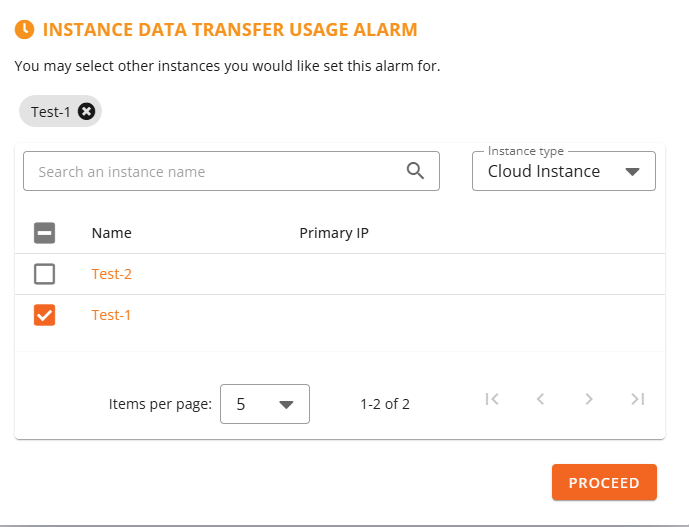Click the search magnifier icon
The width and height of the screenshot is (689, 527).
click(x=415, y=171)
